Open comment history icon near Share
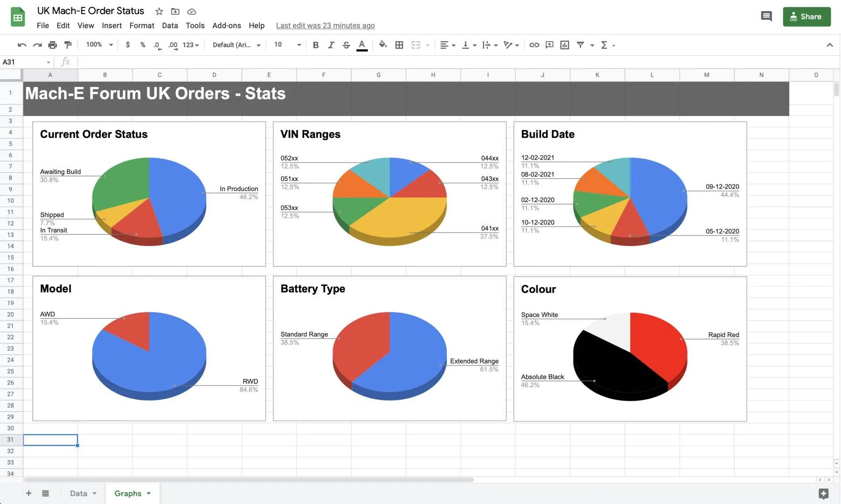 click(x=766, y=16)
